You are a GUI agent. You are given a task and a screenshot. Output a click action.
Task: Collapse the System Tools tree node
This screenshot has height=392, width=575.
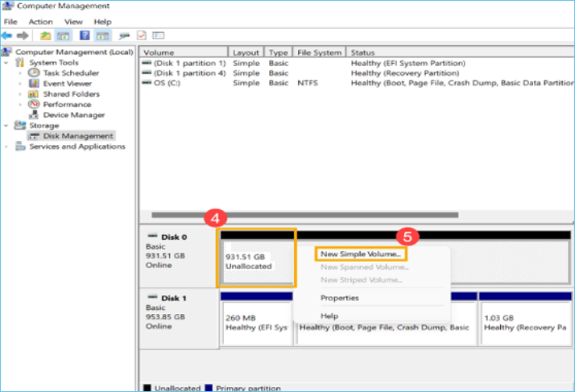coord(8,62)
